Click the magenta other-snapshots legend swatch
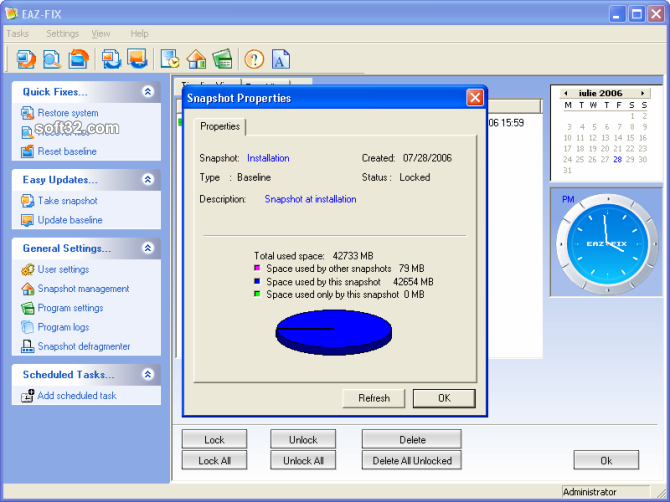This screenshot has height=502, width=670. 257,268
